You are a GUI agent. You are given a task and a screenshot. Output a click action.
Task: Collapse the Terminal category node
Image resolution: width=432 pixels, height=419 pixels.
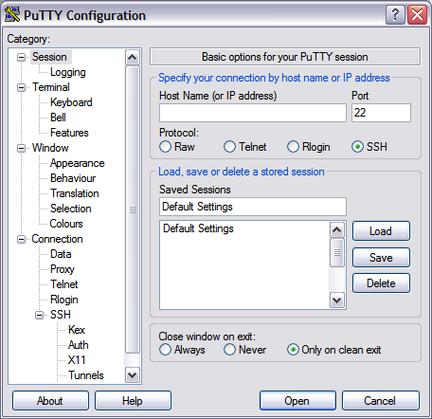point(21,87)
